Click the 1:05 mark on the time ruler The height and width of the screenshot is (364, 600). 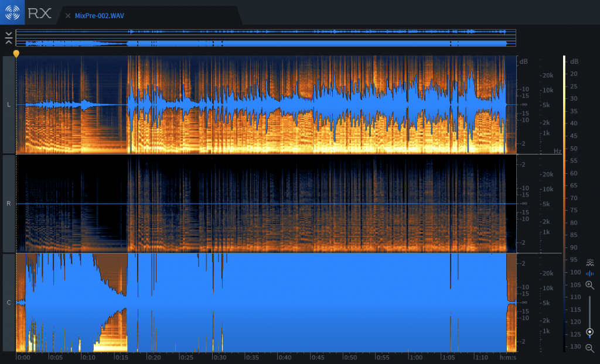pos(448,358)
